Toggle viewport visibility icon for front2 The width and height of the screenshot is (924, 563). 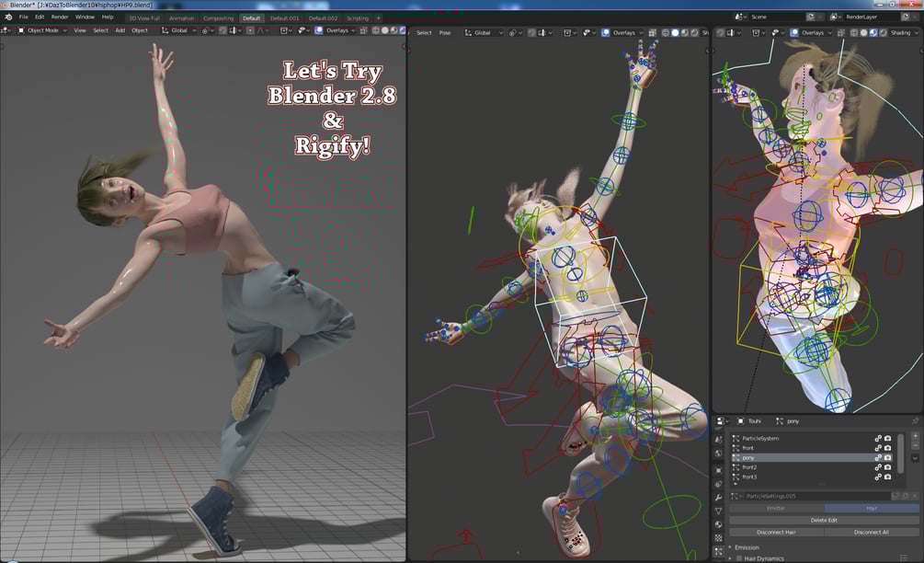point(877,467)
